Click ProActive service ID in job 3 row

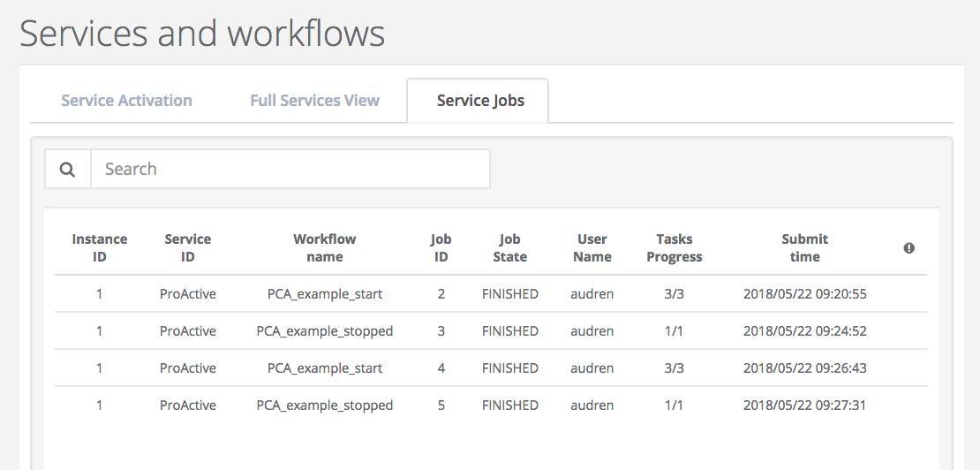[x=187, y=331]
